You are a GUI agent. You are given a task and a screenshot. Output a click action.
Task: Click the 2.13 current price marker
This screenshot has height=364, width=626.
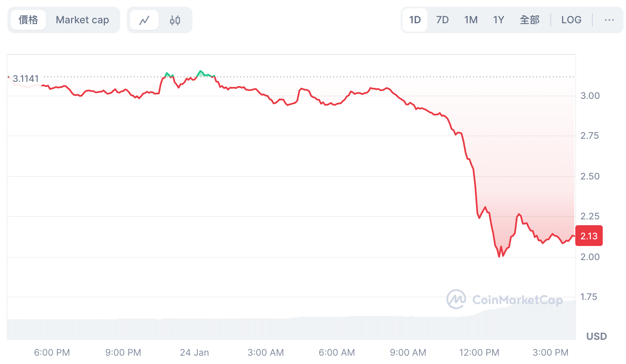tap(589, 236)
